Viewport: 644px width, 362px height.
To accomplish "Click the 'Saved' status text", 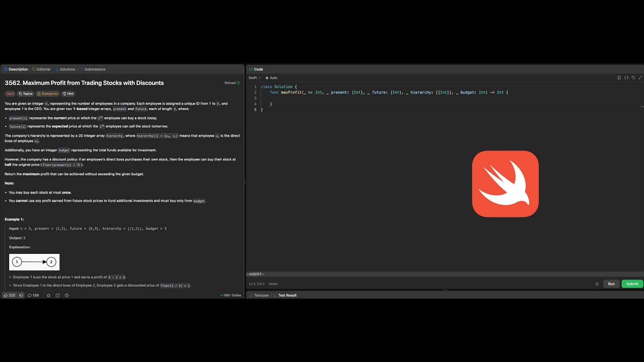I will [x=273, y=284].
